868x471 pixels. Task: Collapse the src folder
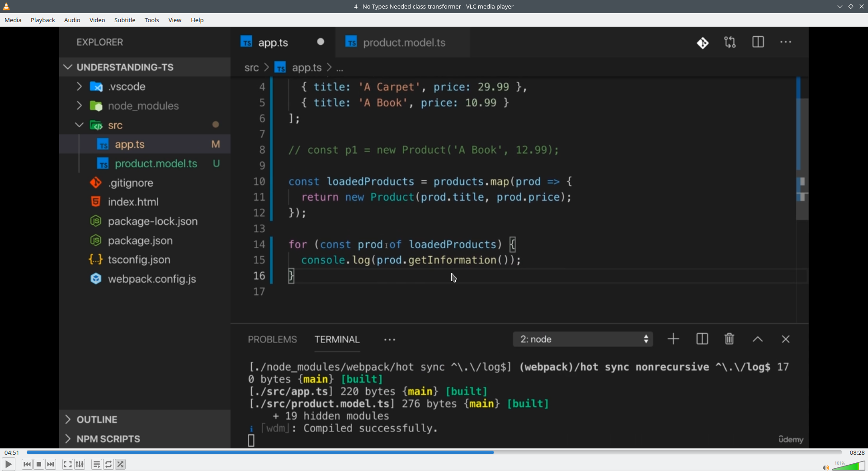click(145, 125)
